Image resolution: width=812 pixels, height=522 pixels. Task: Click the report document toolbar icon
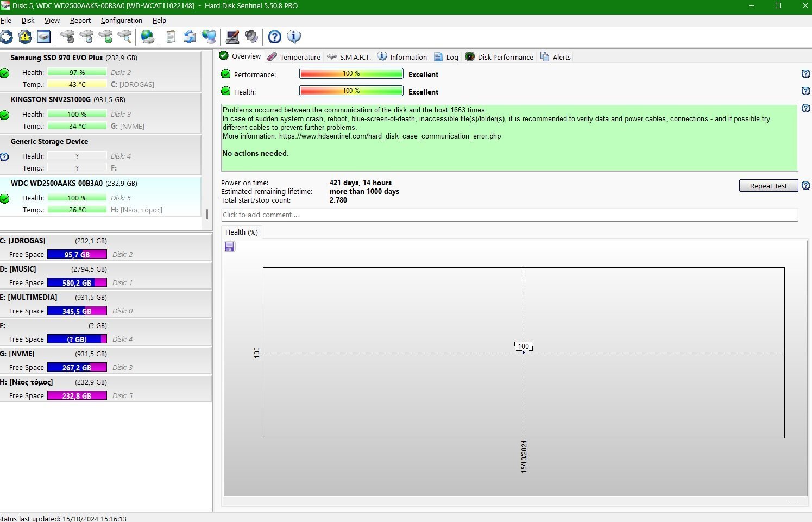171,37
